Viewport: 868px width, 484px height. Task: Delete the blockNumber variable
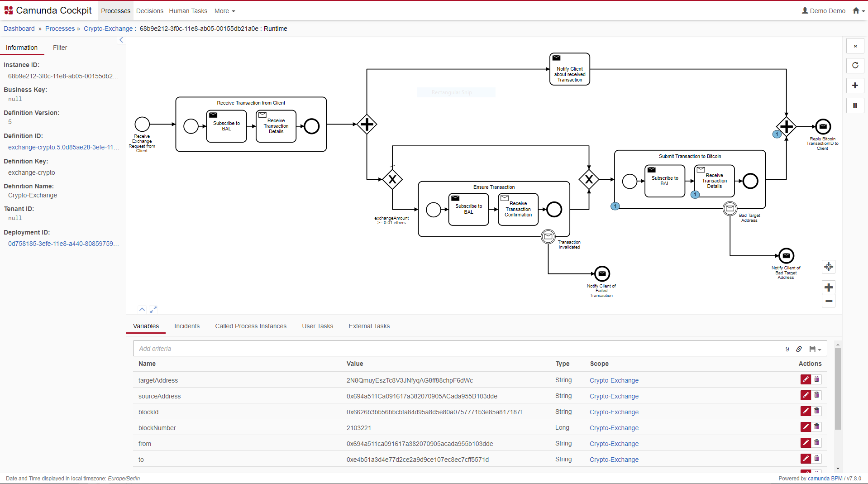(816, 427)
